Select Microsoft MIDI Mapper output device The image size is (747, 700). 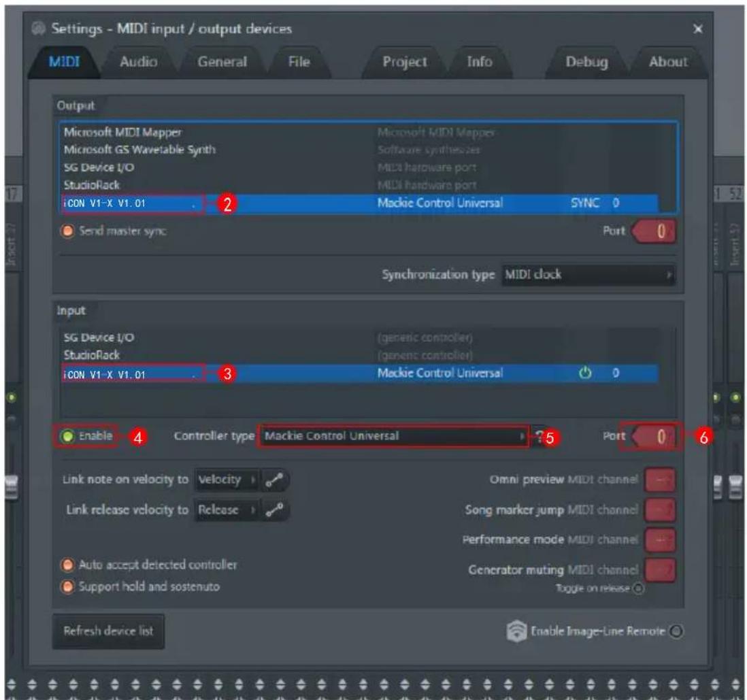tap(361, 133)
